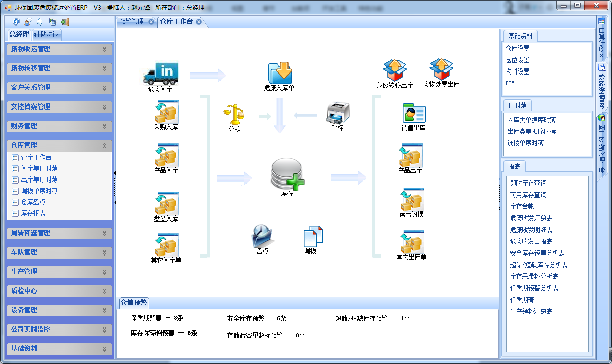Click the 危废转移出库 box icon
612x364 pixels.
[395, 69]
